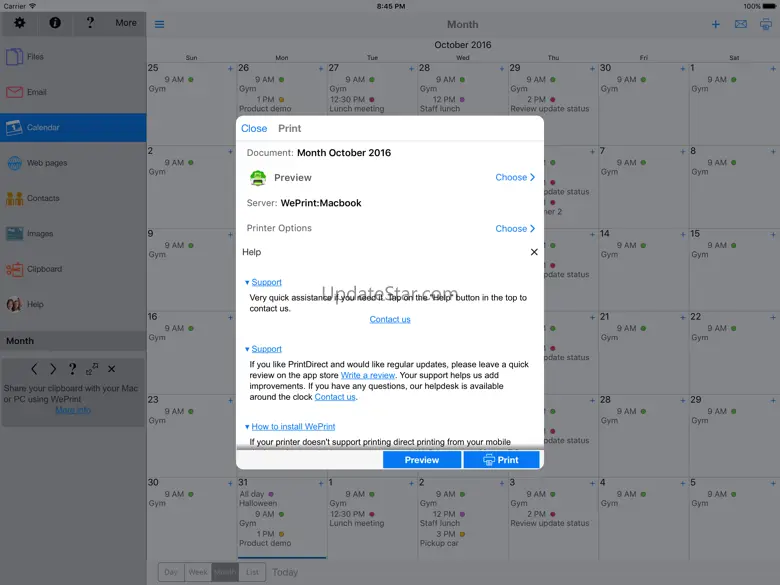
Task: Click the envelope icon in top bar
Action: (741, 24)
